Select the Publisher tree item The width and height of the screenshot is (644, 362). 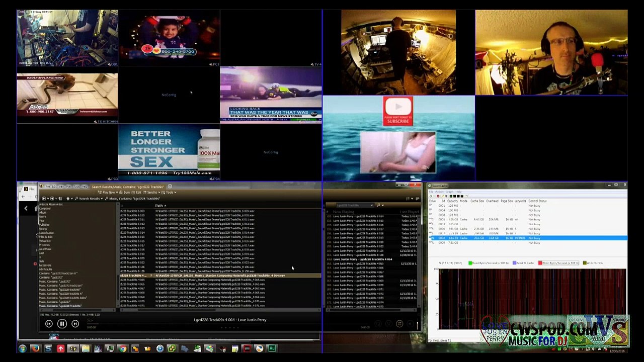pyautogui.click(x=44, y=224)
